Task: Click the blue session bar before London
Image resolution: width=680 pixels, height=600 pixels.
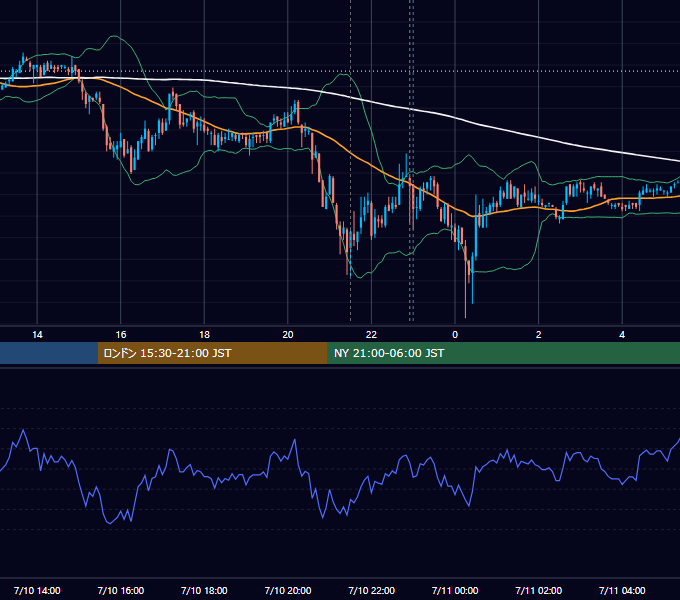Action: (49, 353)
